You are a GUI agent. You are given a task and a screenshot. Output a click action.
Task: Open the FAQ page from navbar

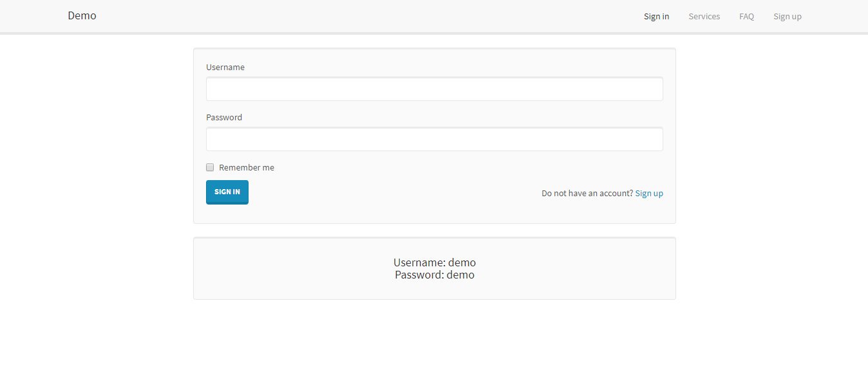coord(746,17)
